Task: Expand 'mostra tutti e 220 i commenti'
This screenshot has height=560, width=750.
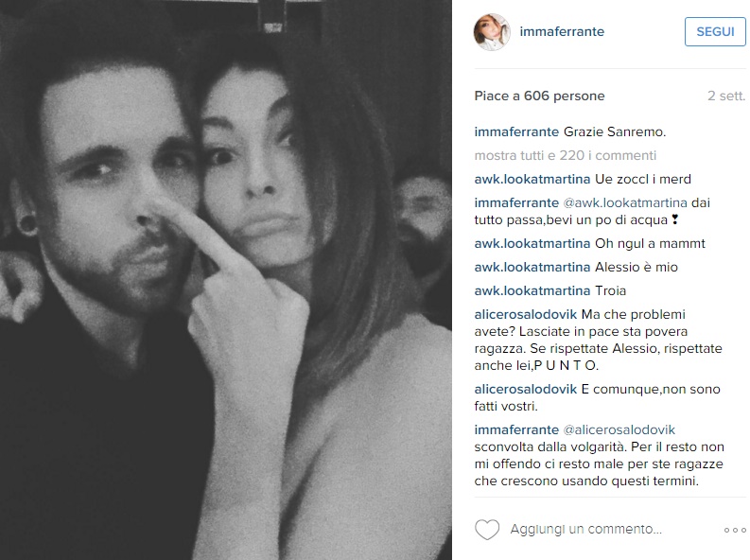Action: pos(566,155)
